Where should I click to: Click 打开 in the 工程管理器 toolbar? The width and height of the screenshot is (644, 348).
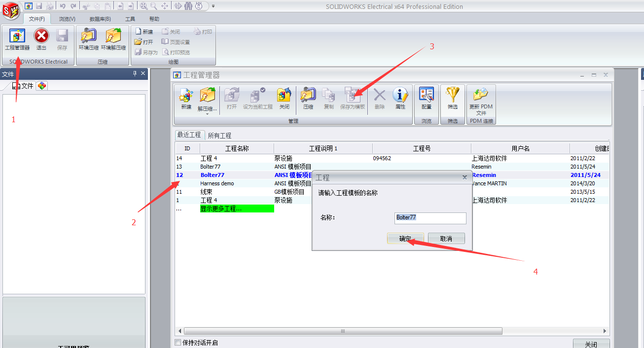pyautogui.click(x=232, y=99)
